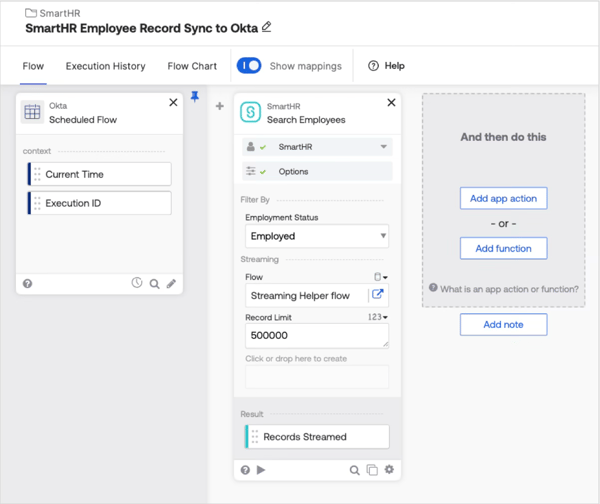Click the Add function button

click(x=503, y=248)
